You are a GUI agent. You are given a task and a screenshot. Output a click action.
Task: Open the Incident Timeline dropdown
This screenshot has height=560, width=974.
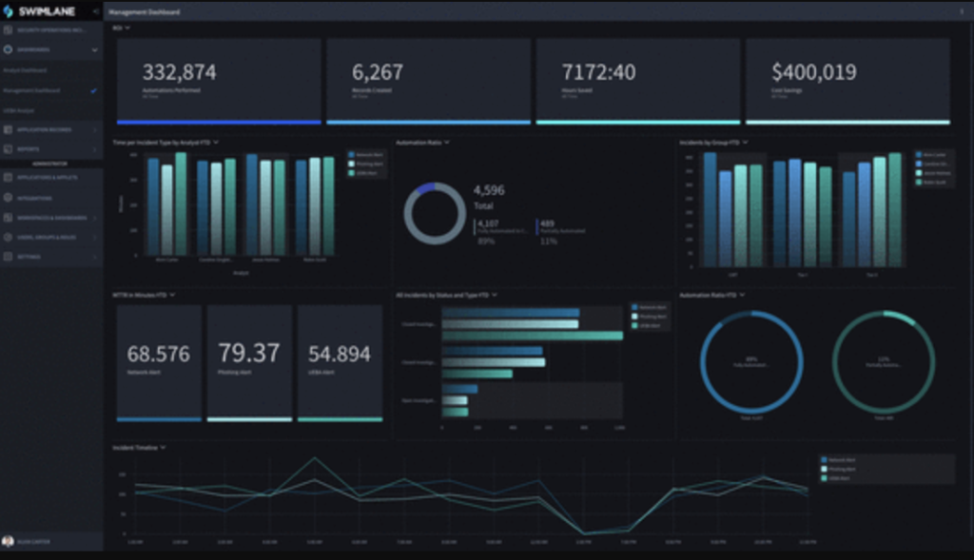pyautogui.click(x=163, y=447)
